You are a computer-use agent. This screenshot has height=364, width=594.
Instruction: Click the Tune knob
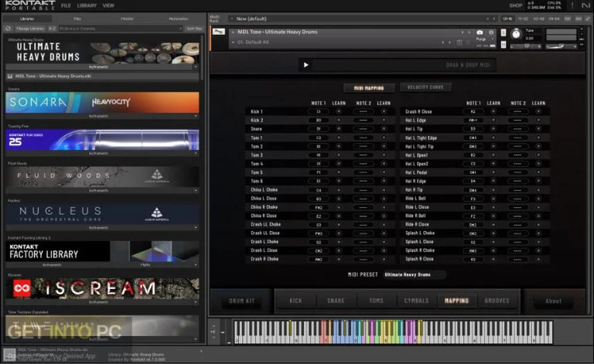516,34
